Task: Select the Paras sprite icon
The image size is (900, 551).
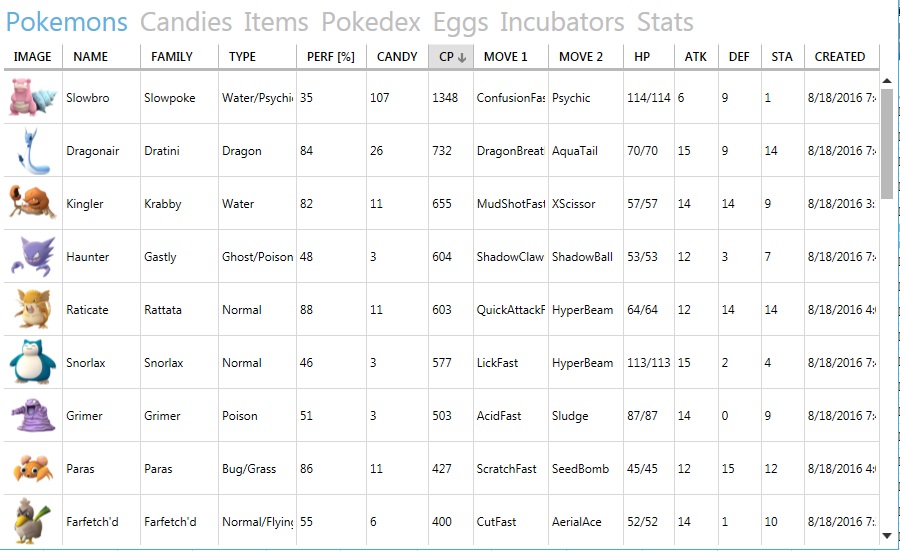Action: tap(33, 468)
